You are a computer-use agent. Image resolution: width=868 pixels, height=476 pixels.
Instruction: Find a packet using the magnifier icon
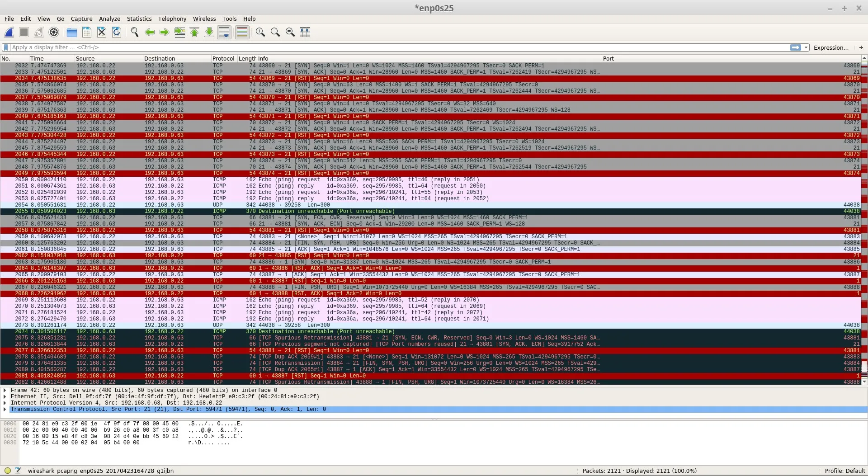coord(134,32)
